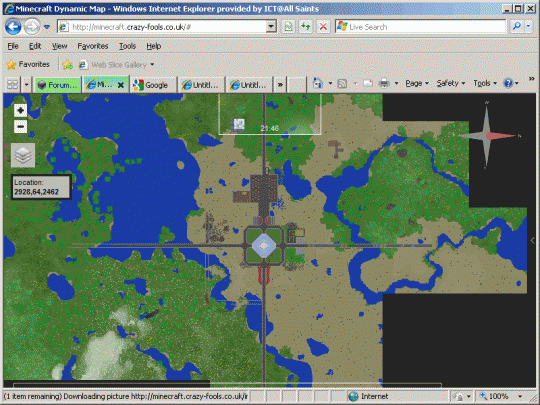
Task: Click the Protected Mode lock icon
Action: tap(459, 397)
